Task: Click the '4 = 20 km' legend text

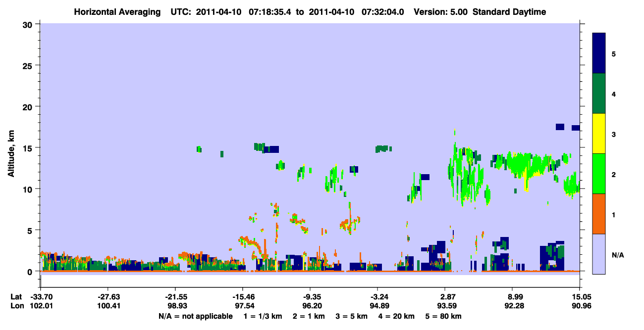Action: [x=397, y=316]
